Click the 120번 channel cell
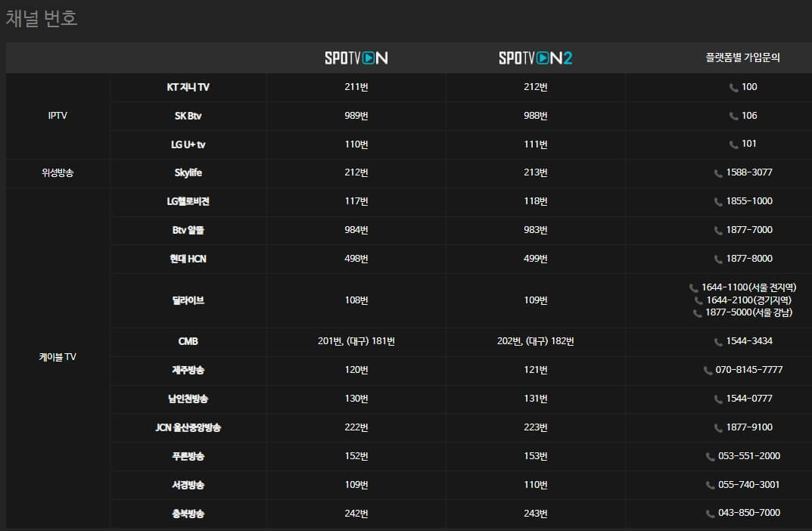The width and height of the screenshot is (812, 531). pyautogui.click(x=356, y=370)
